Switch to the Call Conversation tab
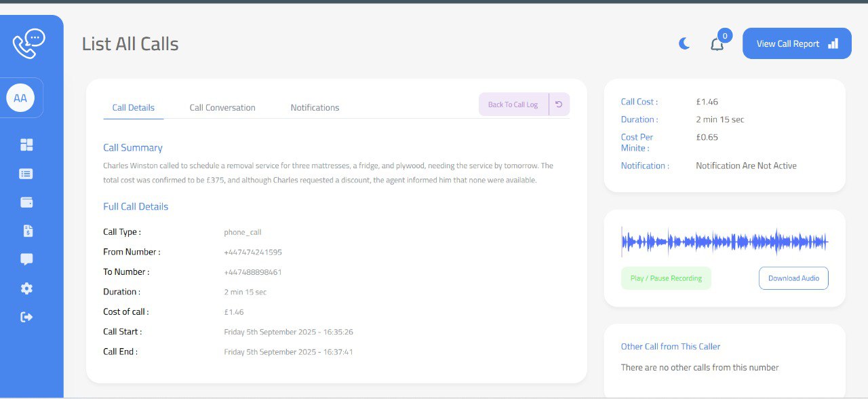This screenshot has width=868, height=399. click(222, 107)
